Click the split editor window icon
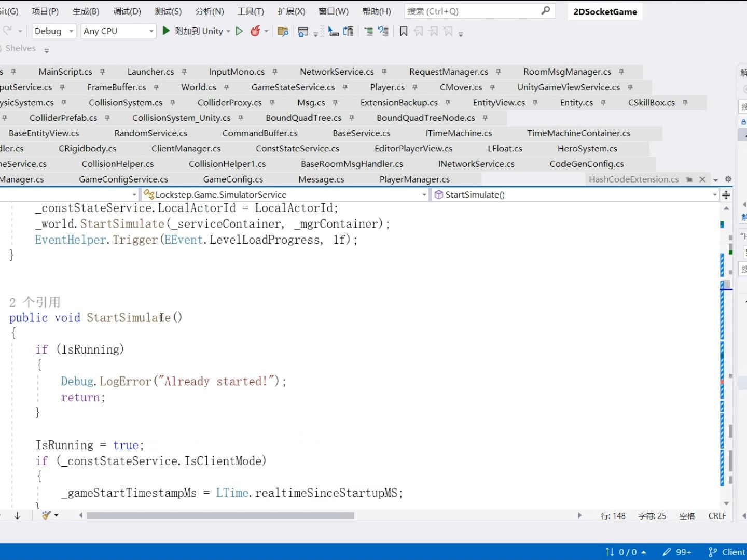This screenshot has height=560, width=747. (x=726, y=195)
